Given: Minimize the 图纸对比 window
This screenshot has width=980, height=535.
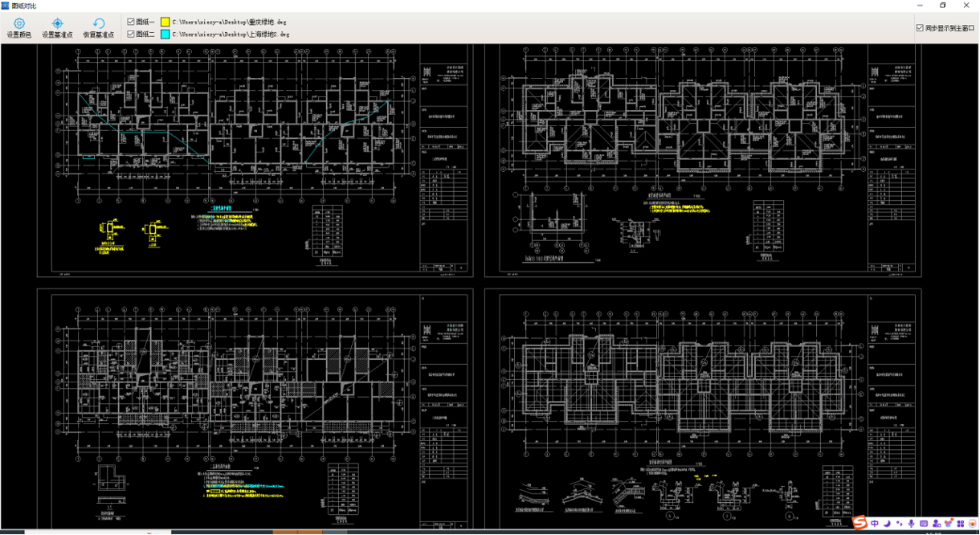Looking at the screenshot, I should (x=919, y=5).
